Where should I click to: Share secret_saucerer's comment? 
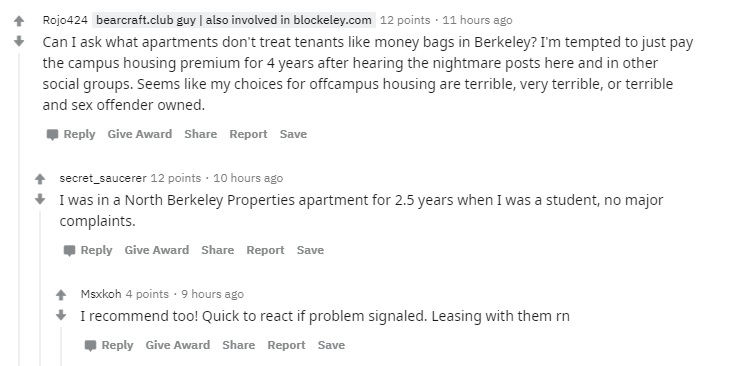[x=218, y=250]
